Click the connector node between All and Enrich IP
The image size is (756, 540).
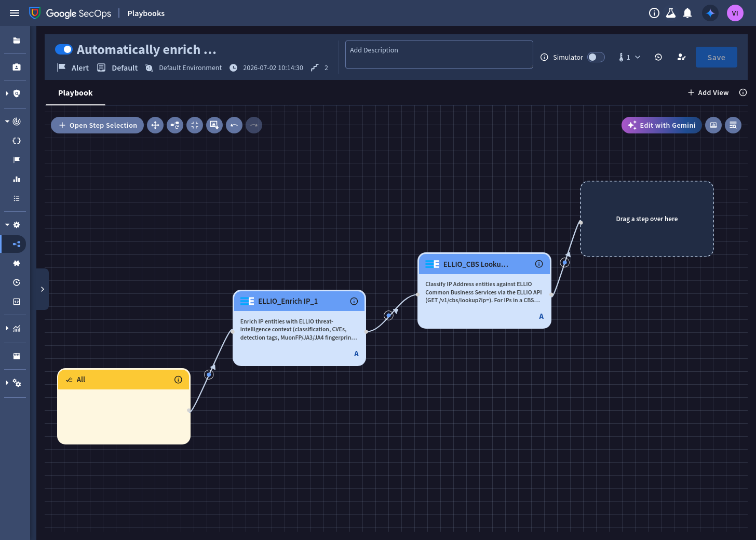coord(209,374)
